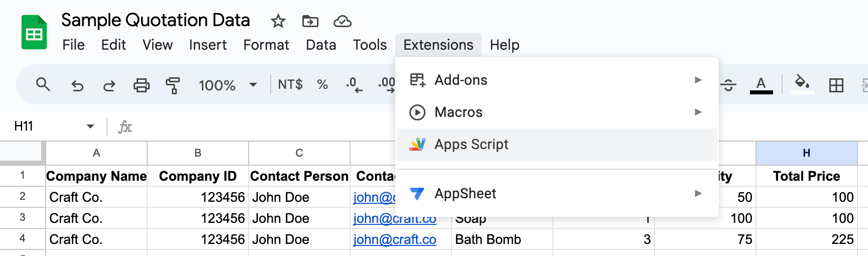This screenshot has height=256, width=868.
Task: Apply NT$ currency format
Action: 290,84
